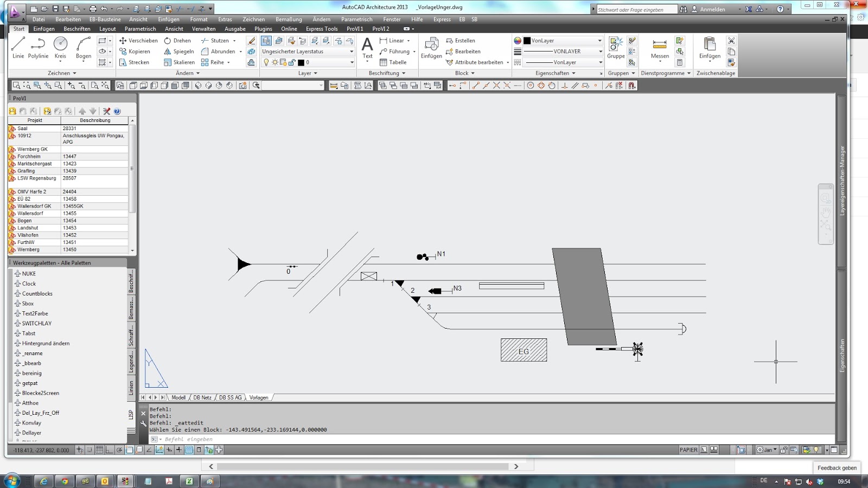
Task: Switch to the Beschriften ribbon tab
Action: point(77,29)
